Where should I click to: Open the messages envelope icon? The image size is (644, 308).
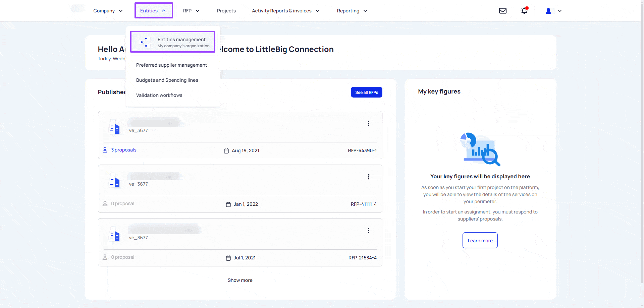(502, 11)
